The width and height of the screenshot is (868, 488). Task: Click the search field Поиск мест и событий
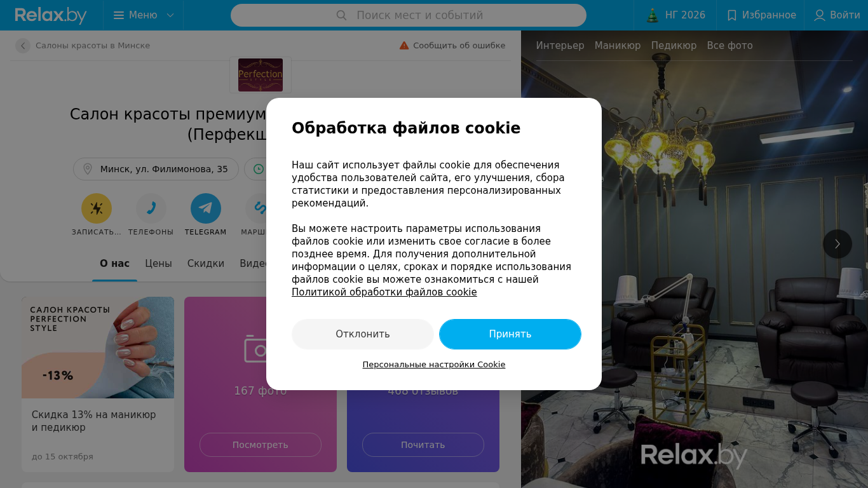click(409, 15)
